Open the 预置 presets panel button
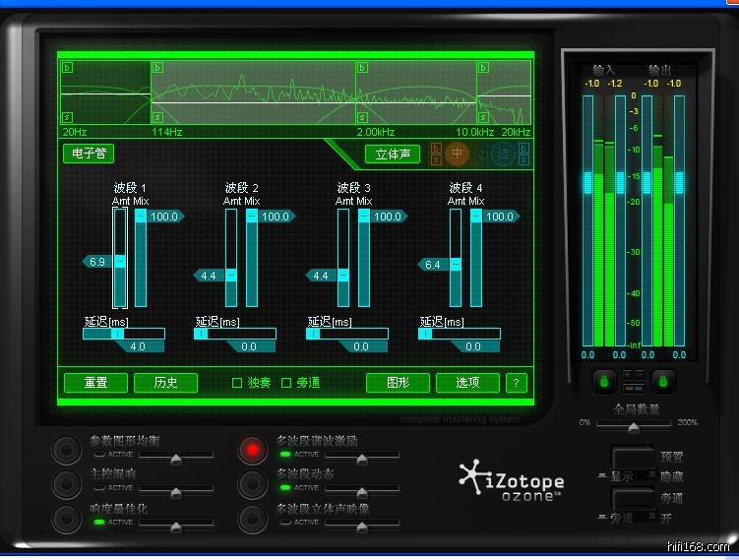The image size is (739, 560). coord(634,459)
